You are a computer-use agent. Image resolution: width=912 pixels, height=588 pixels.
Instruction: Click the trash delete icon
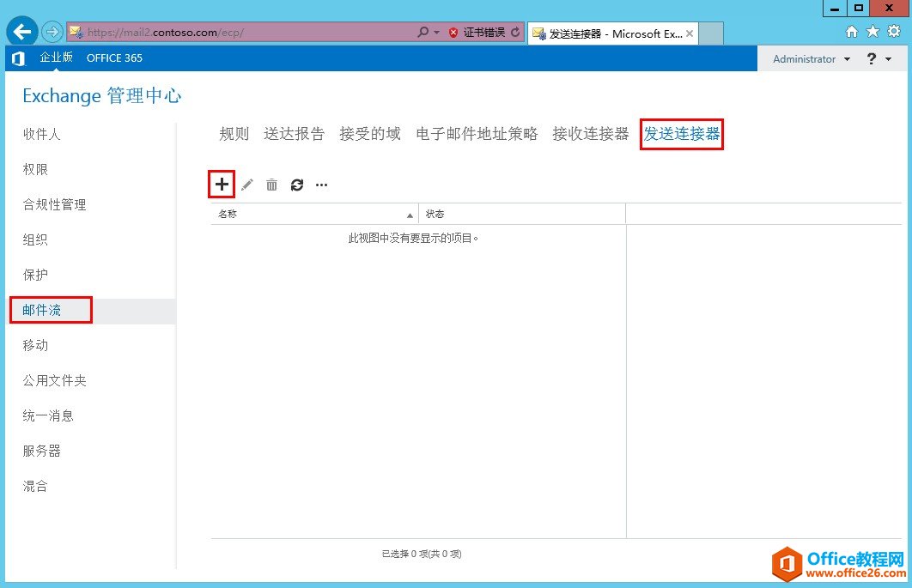[x=271, y=184]
